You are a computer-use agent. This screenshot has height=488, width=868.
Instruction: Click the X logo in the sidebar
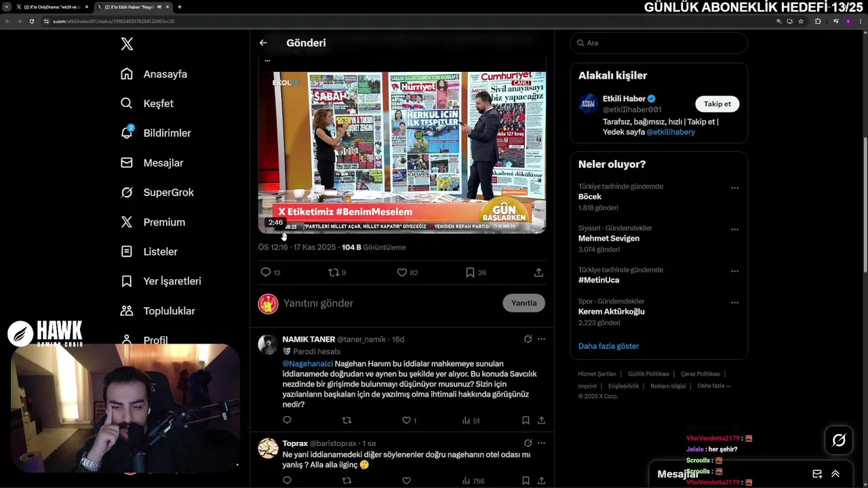[x=127, y=44]
